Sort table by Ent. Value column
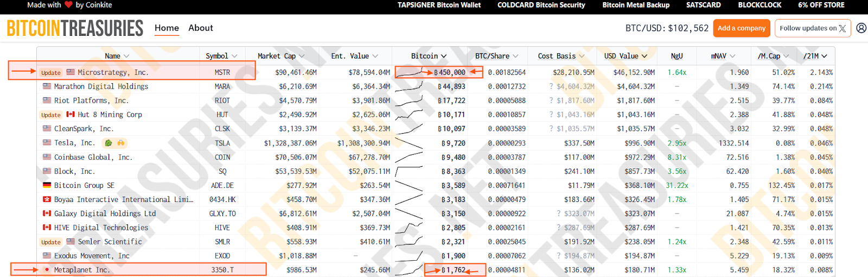Image resolution: width=868 pixels, height=277 pixels. 354,56
